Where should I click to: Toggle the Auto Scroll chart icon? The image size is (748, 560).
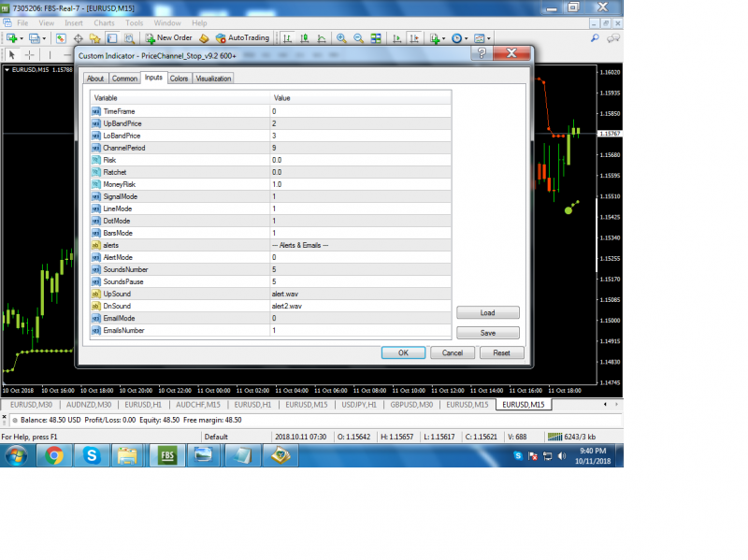coord(396,38)
